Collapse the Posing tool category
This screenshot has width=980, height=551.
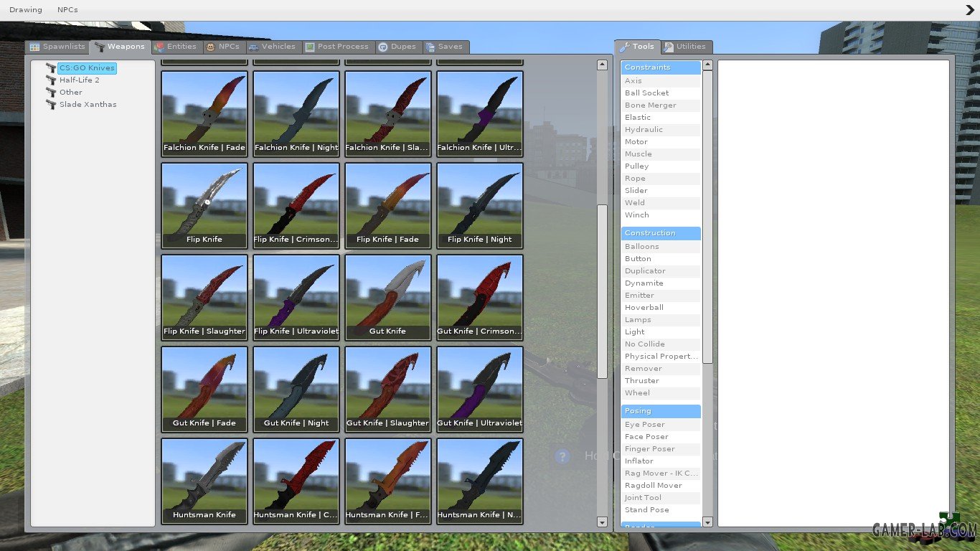point(661,411)
